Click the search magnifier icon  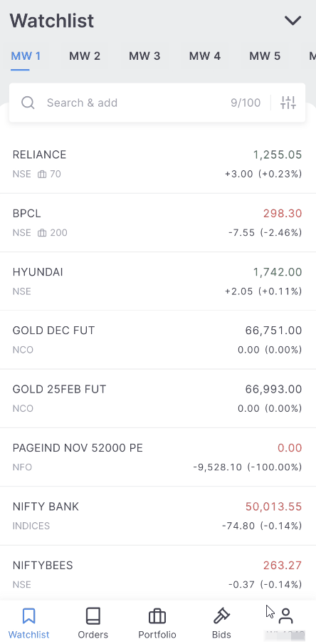pos(28,103)
